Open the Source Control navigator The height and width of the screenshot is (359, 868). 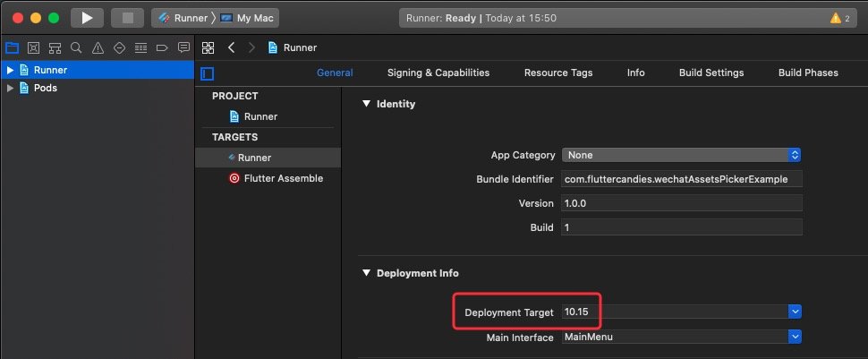pos(33,48)
